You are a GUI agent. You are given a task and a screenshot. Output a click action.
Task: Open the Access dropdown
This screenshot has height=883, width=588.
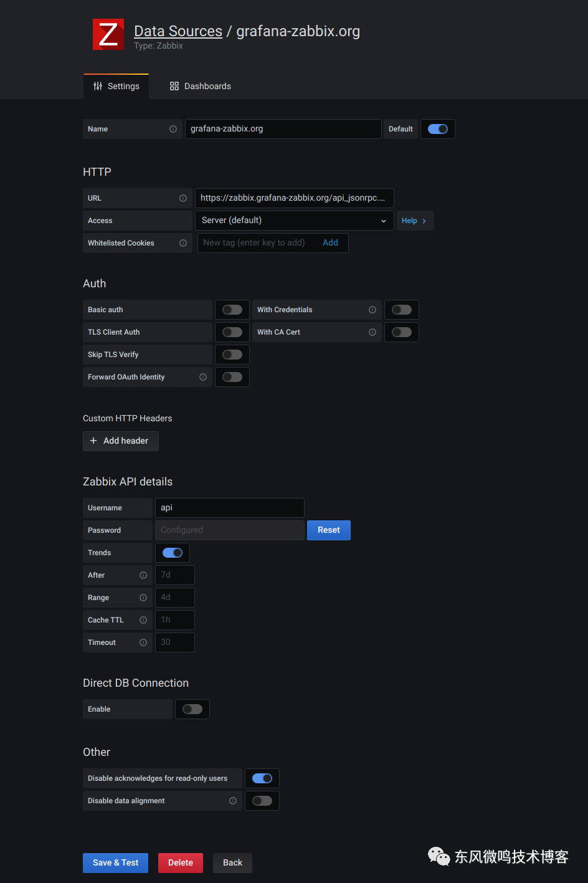tap(294, 221)
